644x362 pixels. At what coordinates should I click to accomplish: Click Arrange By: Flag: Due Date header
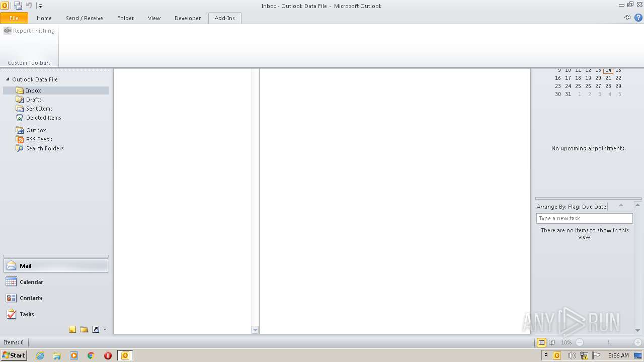572,207
